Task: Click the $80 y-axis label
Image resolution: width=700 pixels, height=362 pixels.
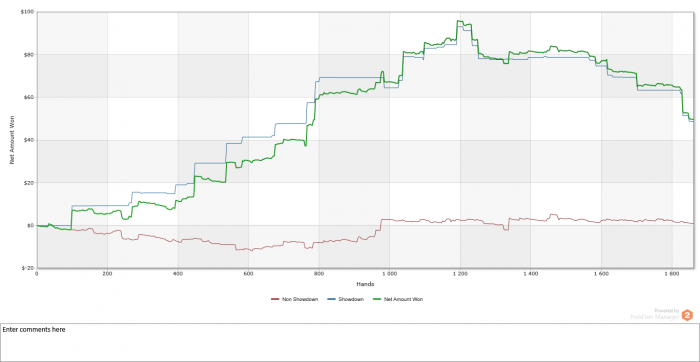Action: click(28, 54)
